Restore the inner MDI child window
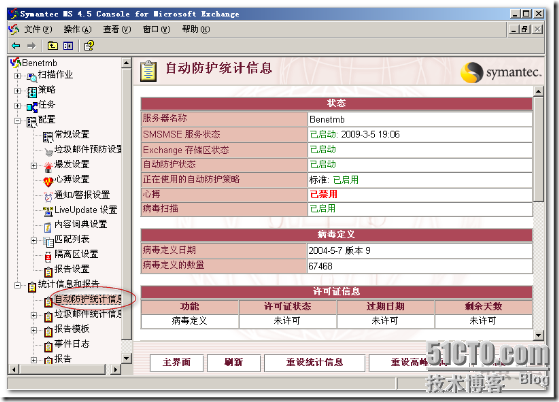559x402 pixels. tap(525, 29)
